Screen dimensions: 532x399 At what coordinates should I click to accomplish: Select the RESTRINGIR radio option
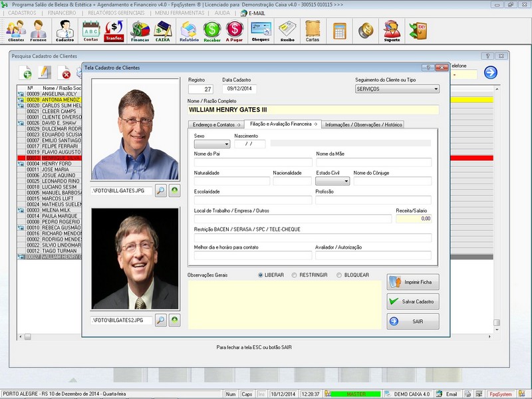pos(295,275)
